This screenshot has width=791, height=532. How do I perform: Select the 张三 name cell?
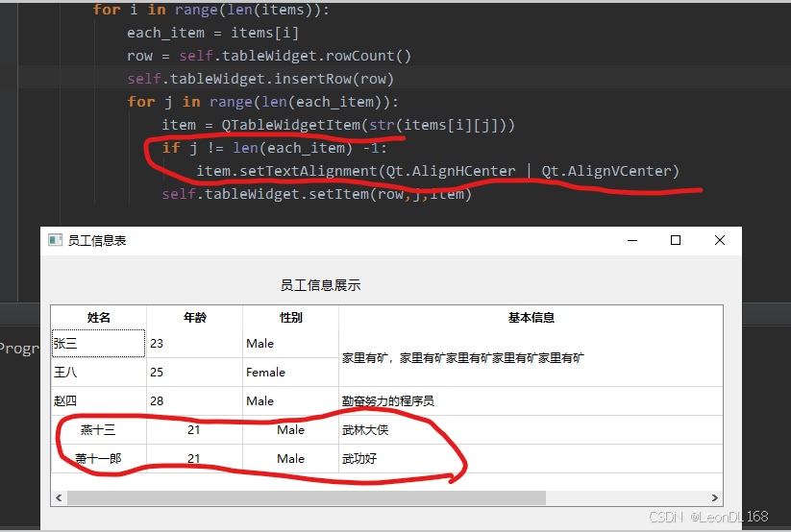pos(99,344)
